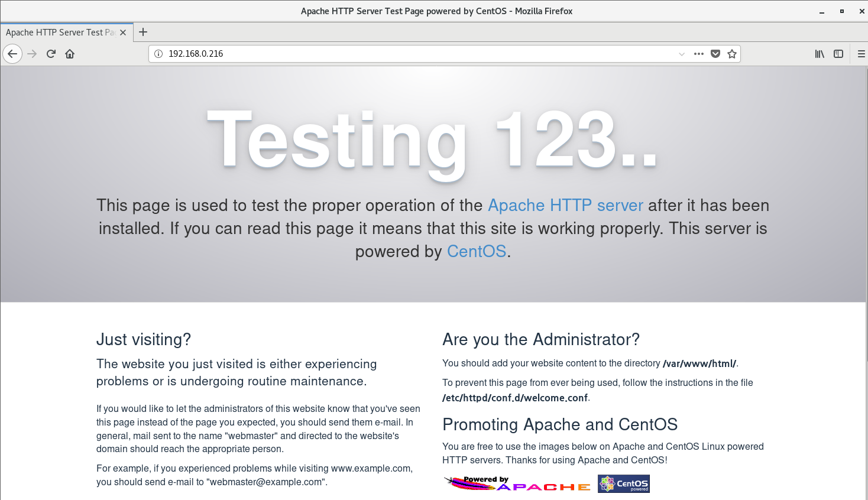This screenshot has width=868, height=500.
Task: Bookmark this page with star icon
Action: click(732, 54)
